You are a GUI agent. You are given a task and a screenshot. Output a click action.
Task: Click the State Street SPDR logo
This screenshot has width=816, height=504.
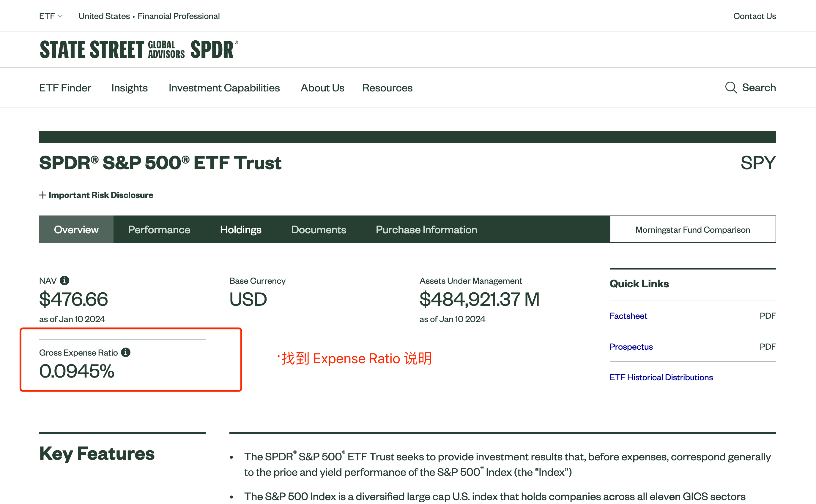(x=139, y=49)
